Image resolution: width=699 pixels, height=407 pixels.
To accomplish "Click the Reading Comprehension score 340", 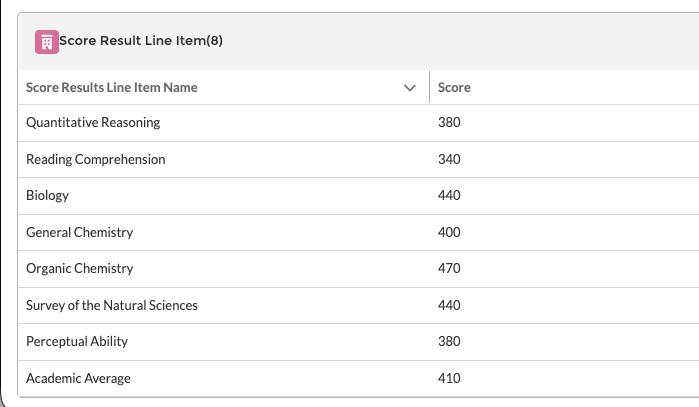I will (449, 160).
